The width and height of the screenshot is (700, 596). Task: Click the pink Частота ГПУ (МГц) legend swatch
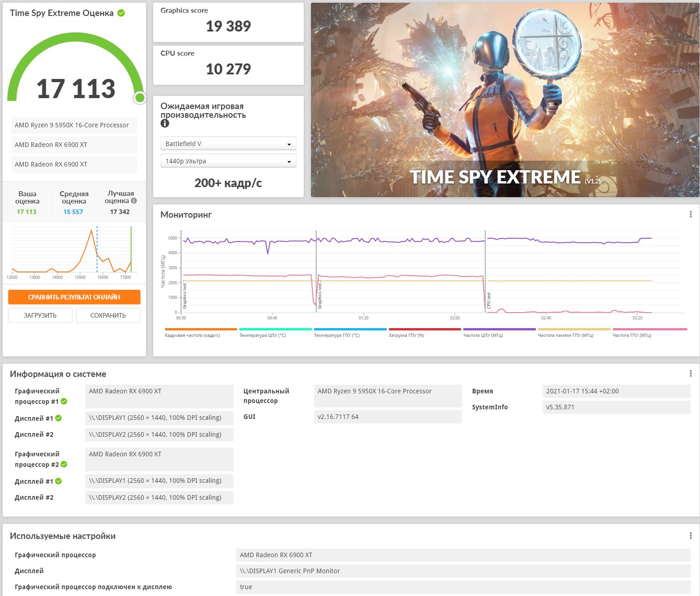pyautogui.click(x=650, y=329)
